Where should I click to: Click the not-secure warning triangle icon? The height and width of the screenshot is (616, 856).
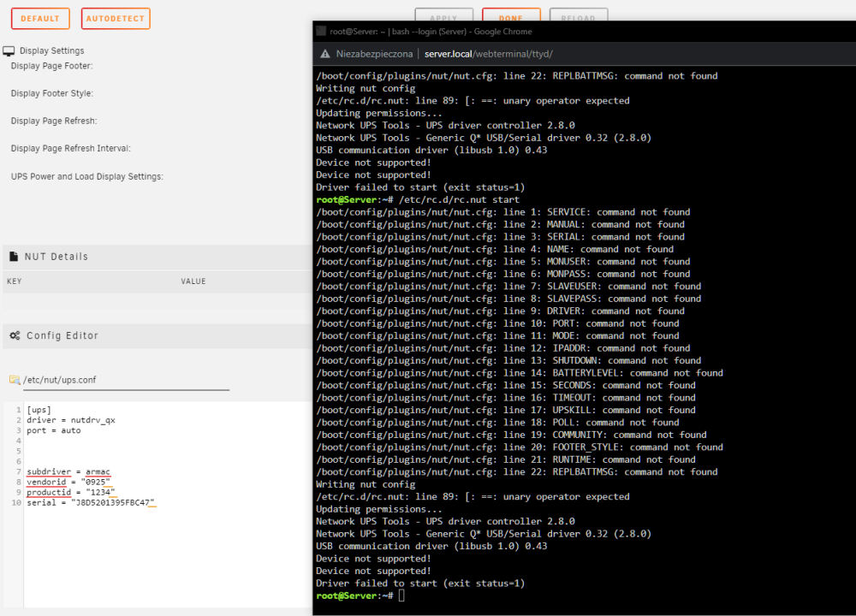pos(324,54)
